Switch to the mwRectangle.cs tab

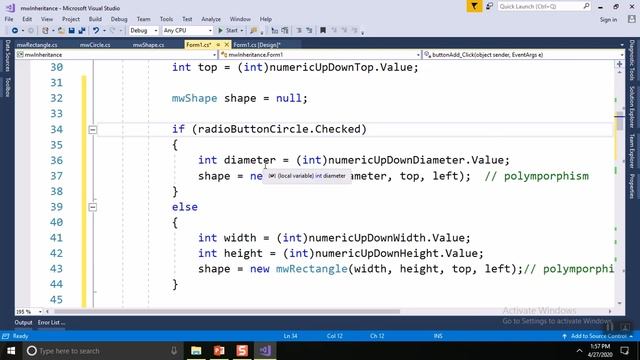tap(37, 45)
